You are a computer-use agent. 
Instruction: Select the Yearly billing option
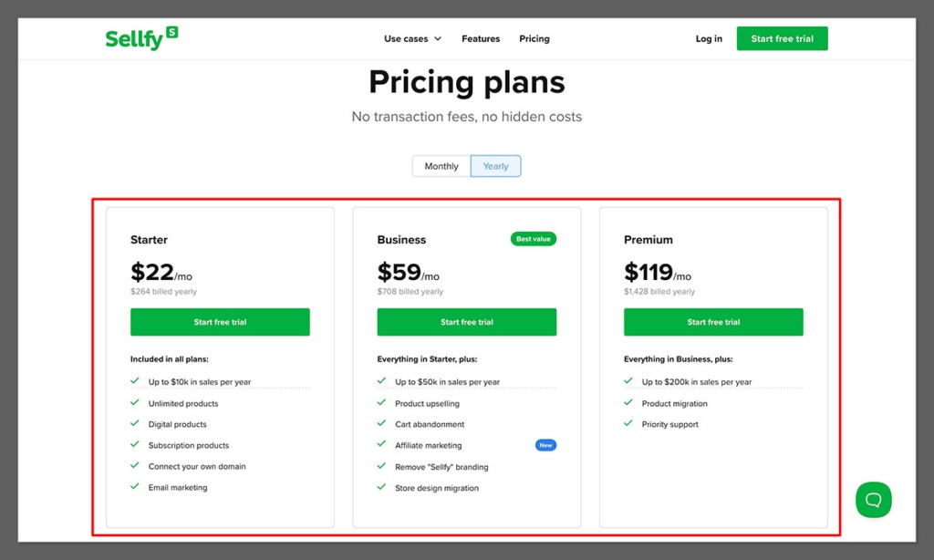pyautogui.click(x=495, y=166)
